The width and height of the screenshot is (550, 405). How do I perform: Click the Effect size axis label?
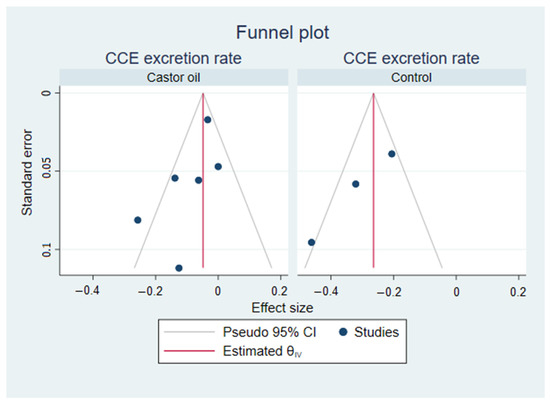[x=282, y=308]
